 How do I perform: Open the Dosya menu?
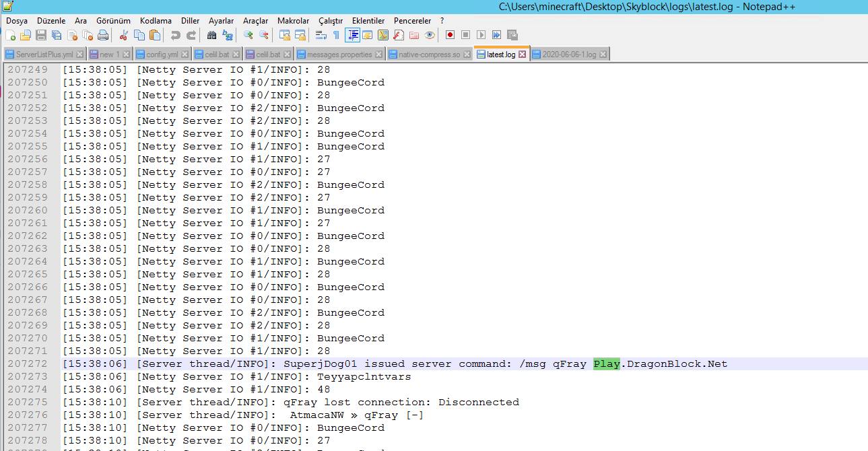17,21
